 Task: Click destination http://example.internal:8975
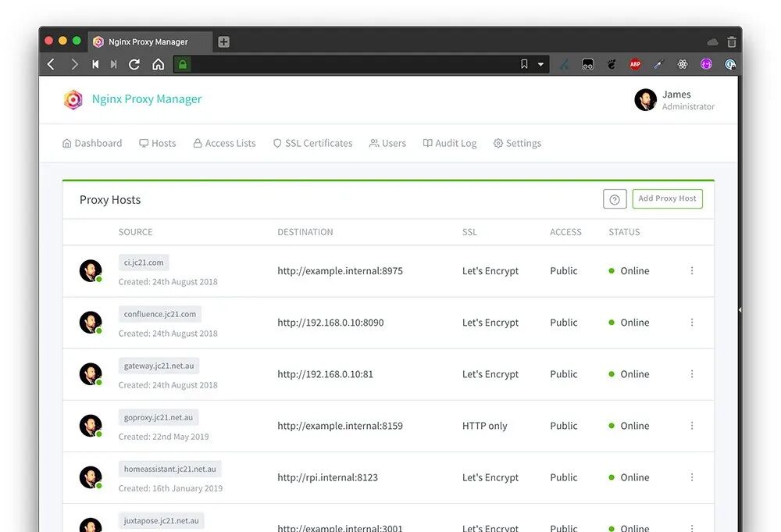[341, 271]
